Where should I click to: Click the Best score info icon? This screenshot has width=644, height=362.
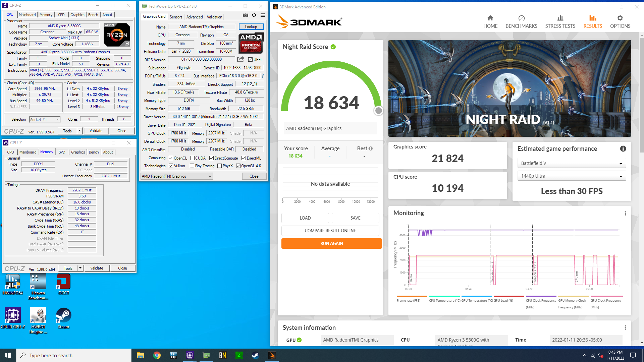pyautogui.click(x=371, y=148)
